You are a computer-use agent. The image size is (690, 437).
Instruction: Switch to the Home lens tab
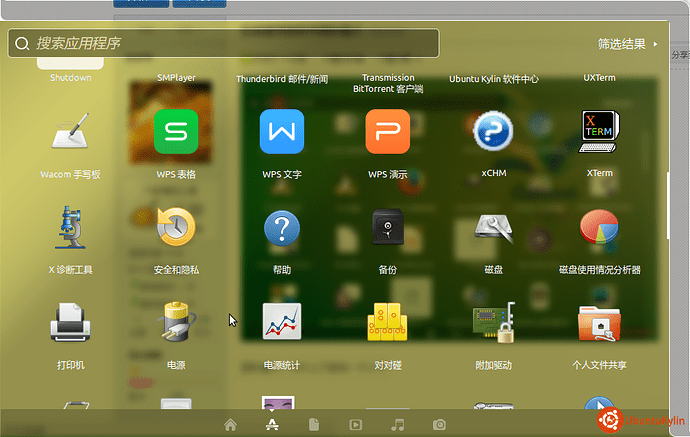click(x=231, y=425)
